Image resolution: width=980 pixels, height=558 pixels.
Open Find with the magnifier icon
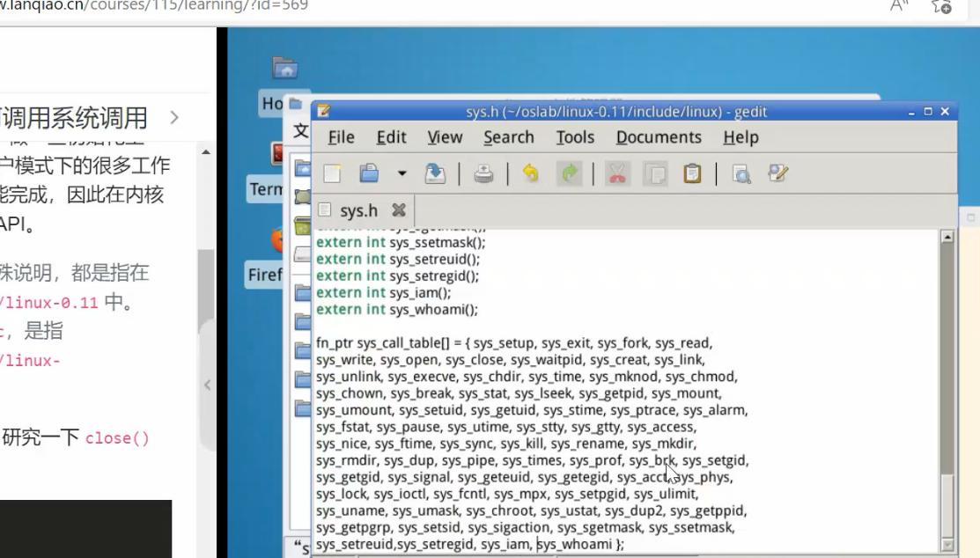point(741,173)
